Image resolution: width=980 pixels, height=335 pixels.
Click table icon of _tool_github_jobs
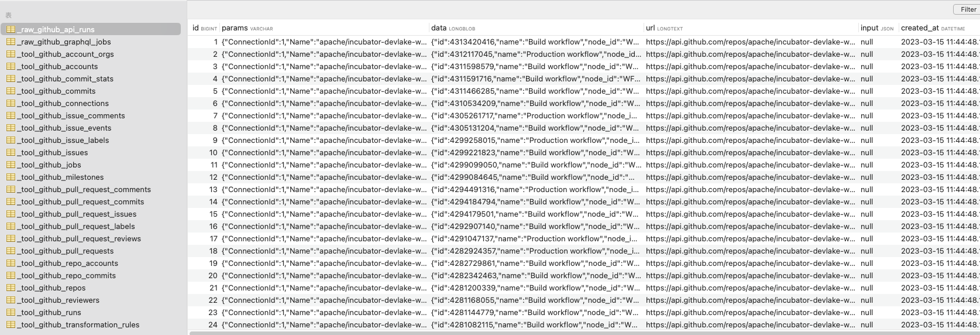[x=11, y=165]
